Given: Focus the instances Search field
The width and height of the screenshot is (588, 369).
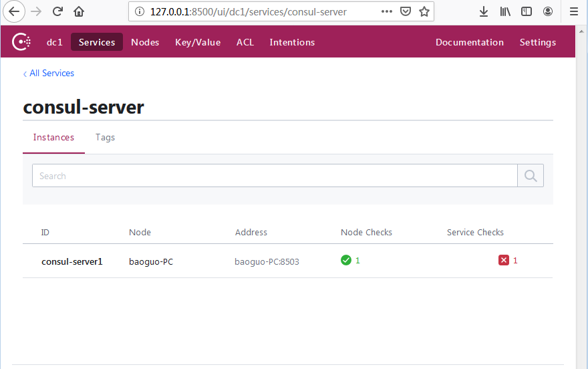Looking at the screenshot, I should coord(275,176).
